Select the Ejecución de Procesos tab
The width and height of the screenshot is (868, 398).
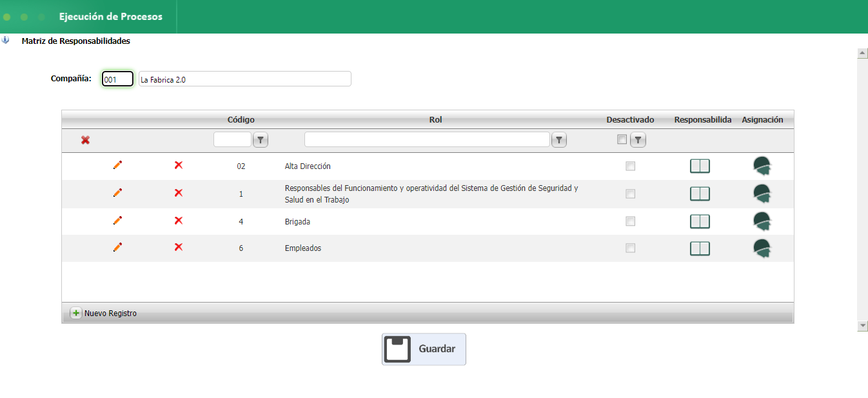pyautogui.click(x=111, y=17)
